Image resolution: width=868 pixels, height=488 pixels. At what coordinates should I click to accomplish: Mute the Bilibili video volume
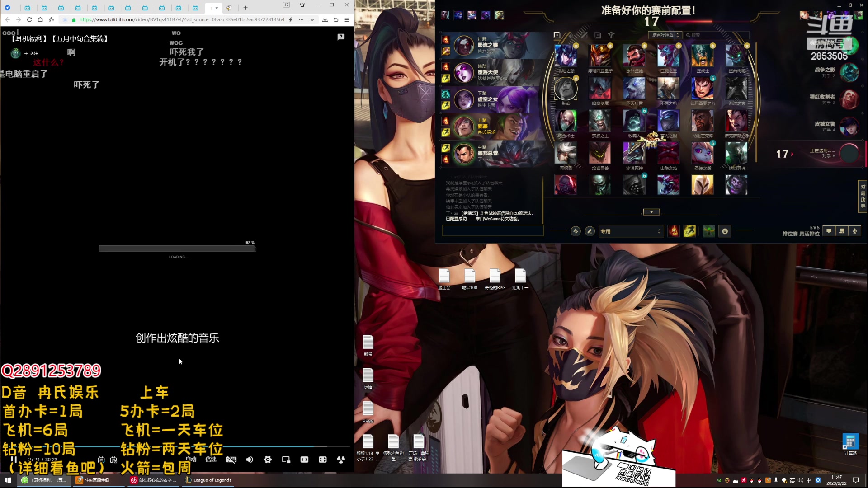pos(250,460)
